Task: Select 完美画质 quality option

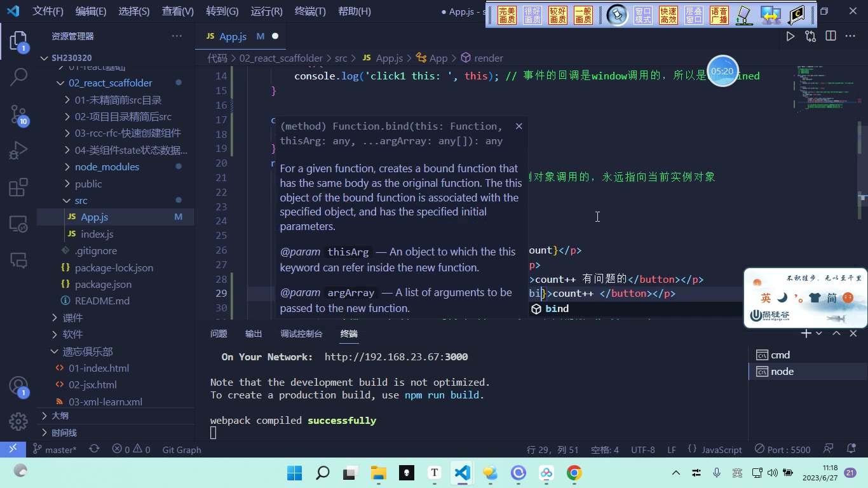Action: (x=507, y=15)
